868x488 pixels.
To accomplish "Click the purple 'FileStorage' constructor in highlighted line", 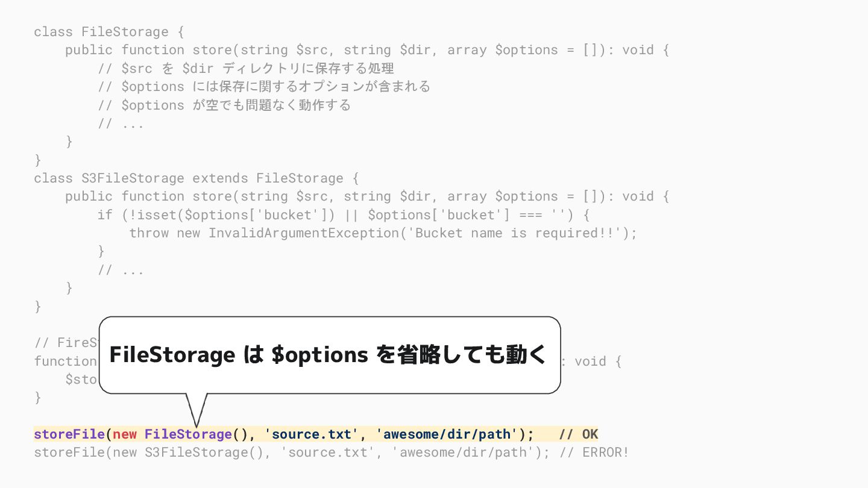I will (188, 434).
